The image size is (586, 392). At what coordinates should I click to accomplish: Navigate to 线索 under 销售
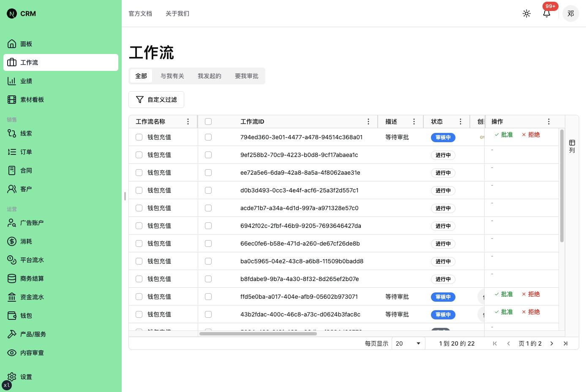tap(25, 133)
